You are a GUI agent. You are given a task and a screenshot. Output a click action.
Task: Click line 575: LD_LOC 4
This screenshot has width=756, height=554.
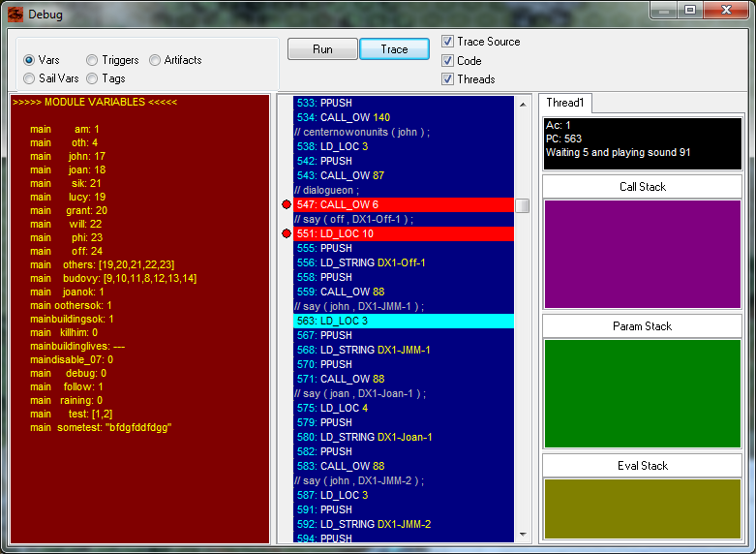tap(404, 408)
